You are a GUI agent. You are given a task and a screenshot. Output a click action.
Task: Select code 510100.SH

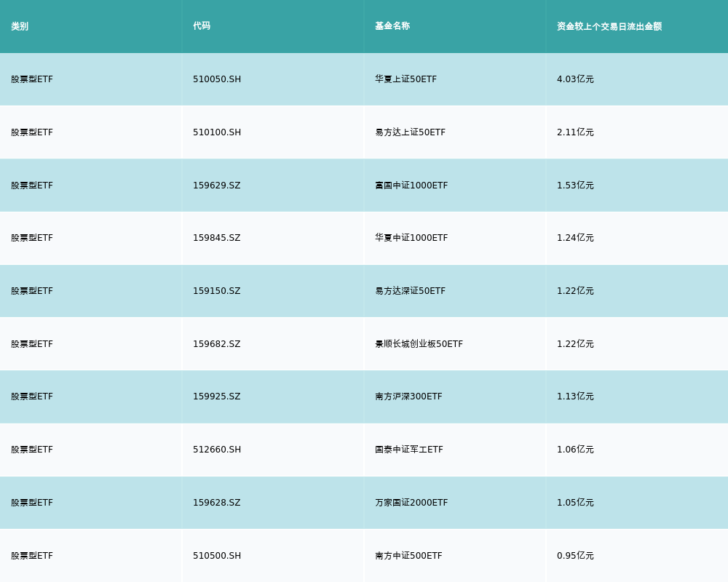[217, 132]
